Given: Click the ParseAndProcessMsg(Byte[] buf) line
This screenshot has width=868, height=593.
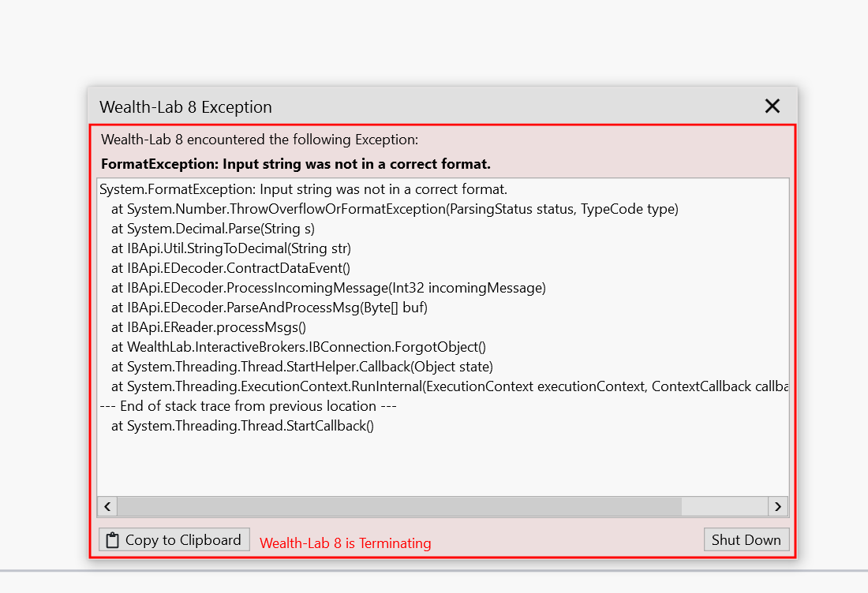Looking at the screenshot, I should click(269, 308).
